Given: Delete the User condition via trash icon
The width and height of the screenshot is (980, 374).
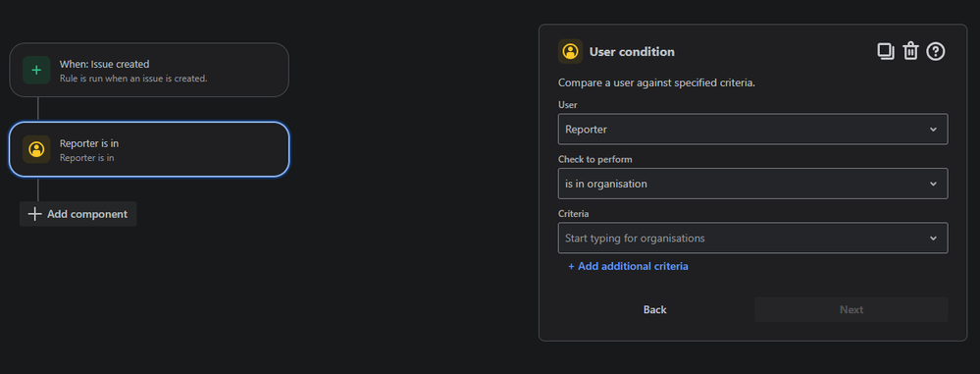Looking at the screenshot, I should point(910,51).
